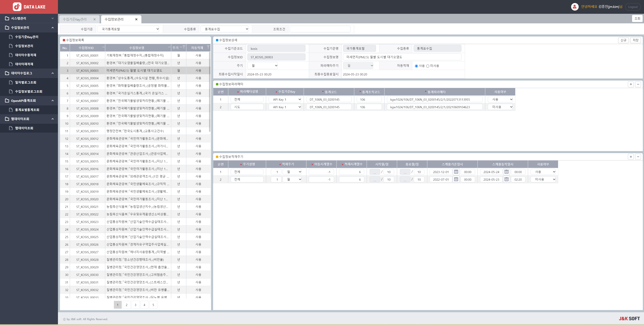This screenshot has width=644, height=325.
Task: Open calendar picker for 스케줄기준일시 2022-07-01
Action: point(456,179)
